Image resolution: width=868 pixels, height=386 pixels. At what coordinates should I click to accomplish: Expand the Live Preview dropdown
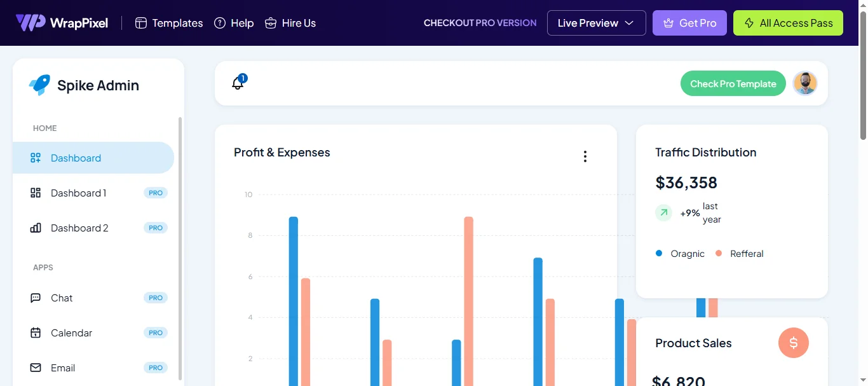pos(596,23)
